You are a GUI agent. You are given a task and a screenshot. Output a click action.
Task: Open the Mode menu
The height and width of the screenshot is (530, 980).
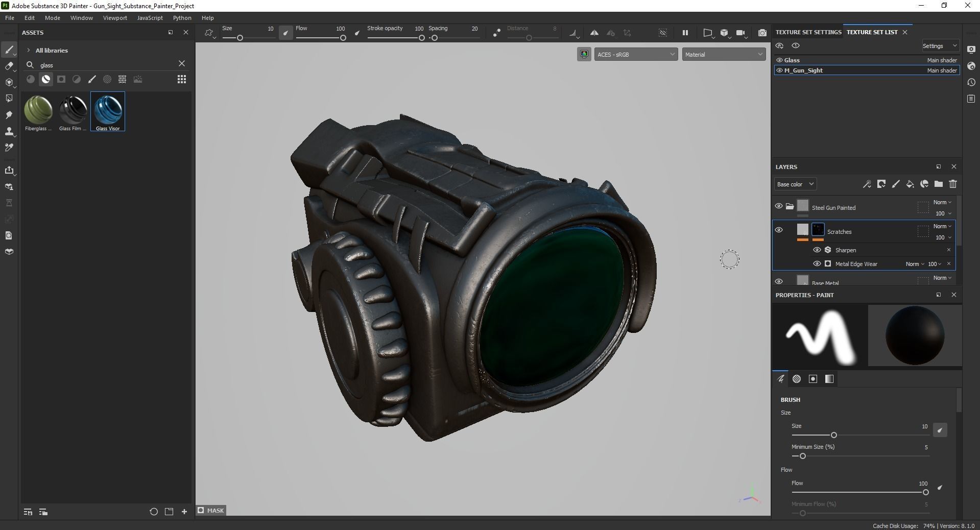[x=53, y=18]
